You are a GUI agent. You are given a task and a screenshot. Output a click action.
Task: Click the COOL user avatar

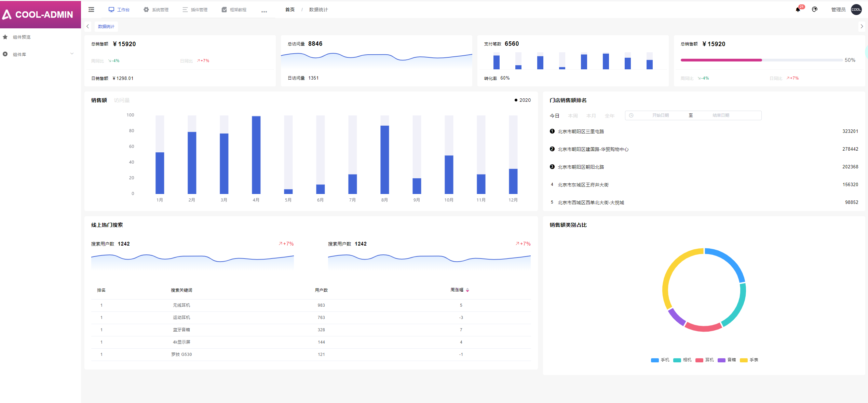pos(856,10)
